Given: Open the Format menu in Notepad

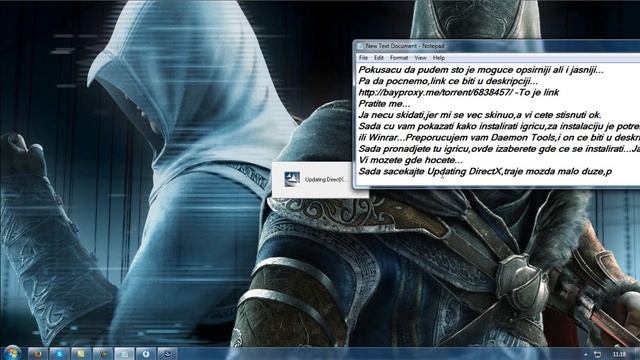Looking at the screenshot, I should [399, 58].
